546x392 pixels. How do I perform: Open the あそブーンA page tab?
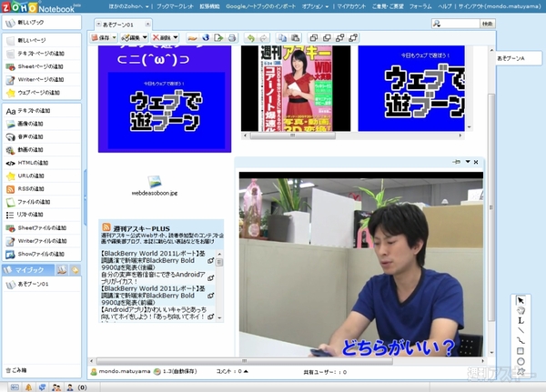(x=519, y=58)
